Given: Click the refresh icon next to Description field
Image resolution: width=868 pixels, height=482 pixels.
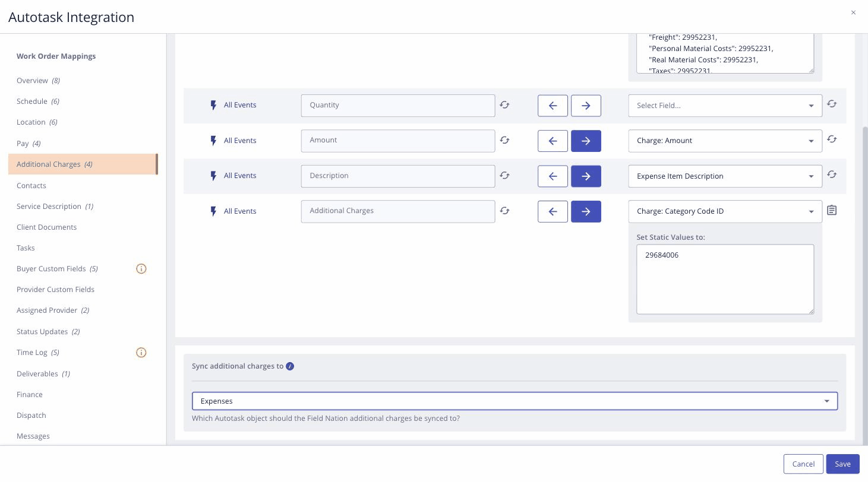Looking at the screenshot, I should point(504,176).
